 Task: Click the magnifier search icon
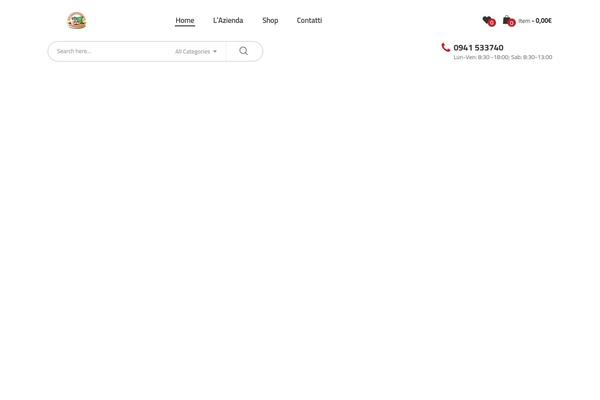pos(244,51)
